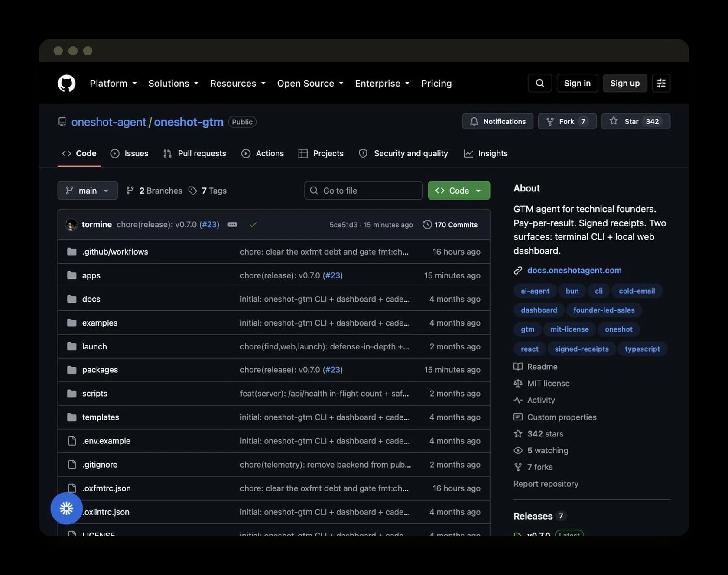Open the 170 Commits history link
Viewport: 728px width, 575px height.
click(x=451, y=225)
